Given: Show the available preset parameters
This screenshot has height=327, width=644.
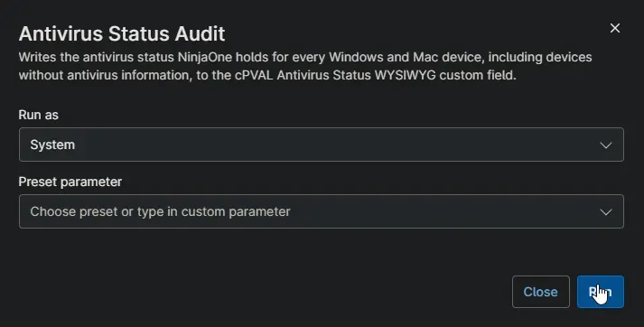Looking at the screenshot, I should click(x=322, y=211).
